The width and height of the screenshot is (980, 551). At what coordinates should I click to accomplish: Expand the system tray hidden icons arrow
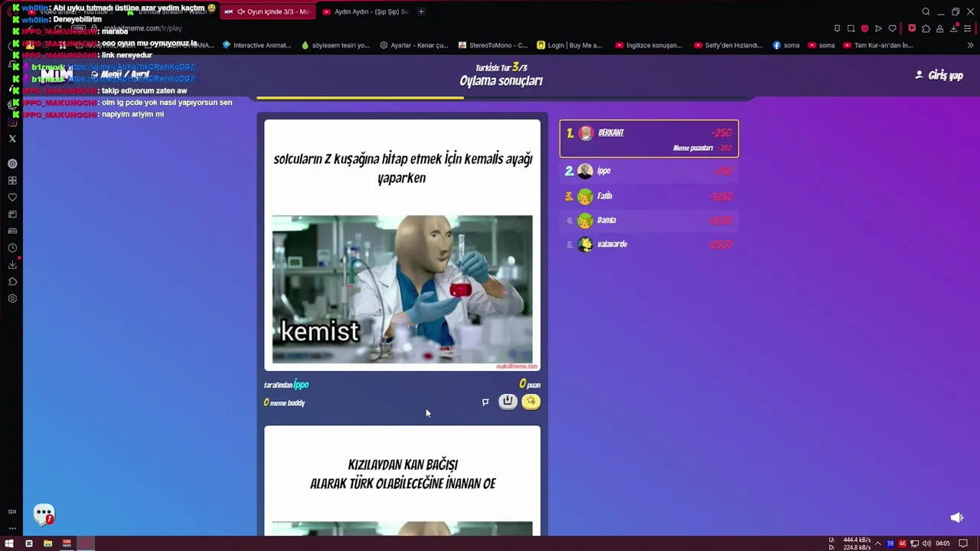click(877, 543)
